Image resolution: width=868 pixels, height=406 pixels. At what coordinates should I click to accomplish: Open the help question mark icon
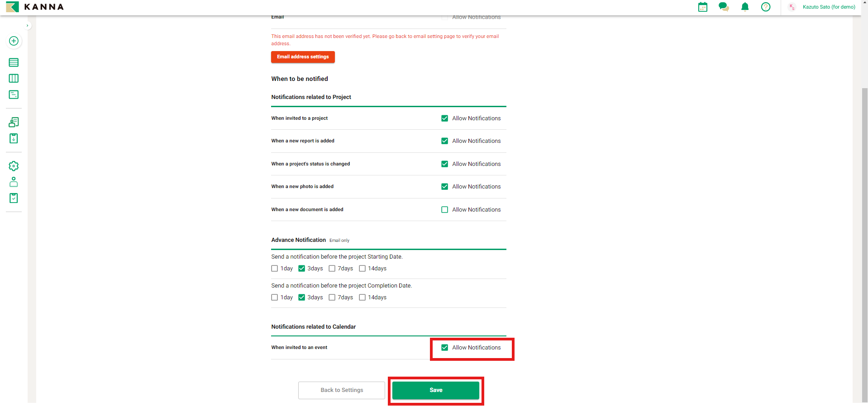click(x=766, y=7)
